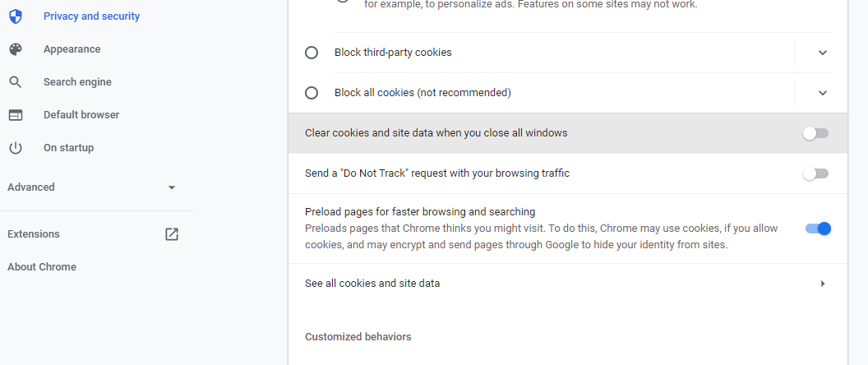868x365 pixels.
Task: Expand the Advanced section dropdown arrow
Action: click(x=172, y=187)
